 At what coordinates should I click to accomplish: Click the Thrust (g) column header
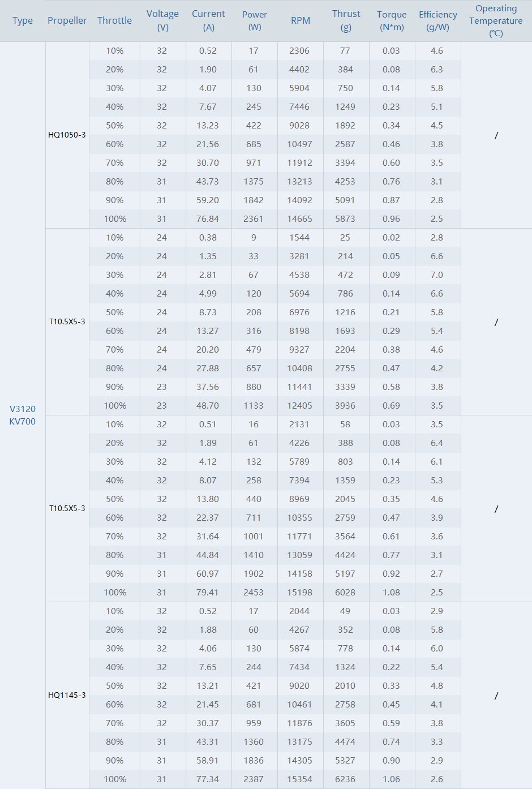point(346,20)
